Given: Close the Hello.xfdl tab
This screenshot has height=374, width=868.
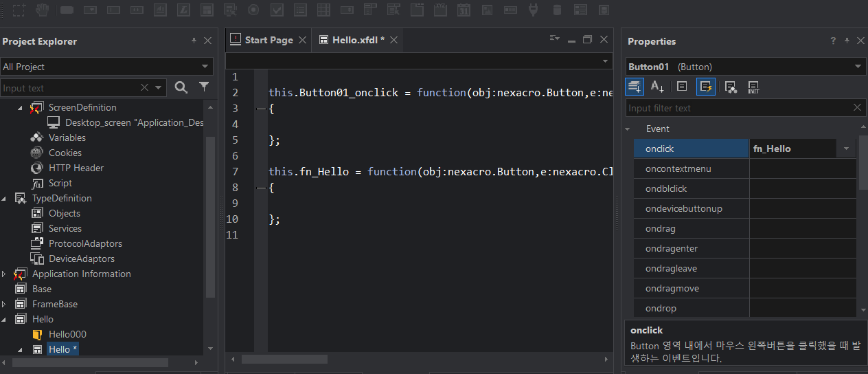Looking at the screenshot, I should point(394,40).
